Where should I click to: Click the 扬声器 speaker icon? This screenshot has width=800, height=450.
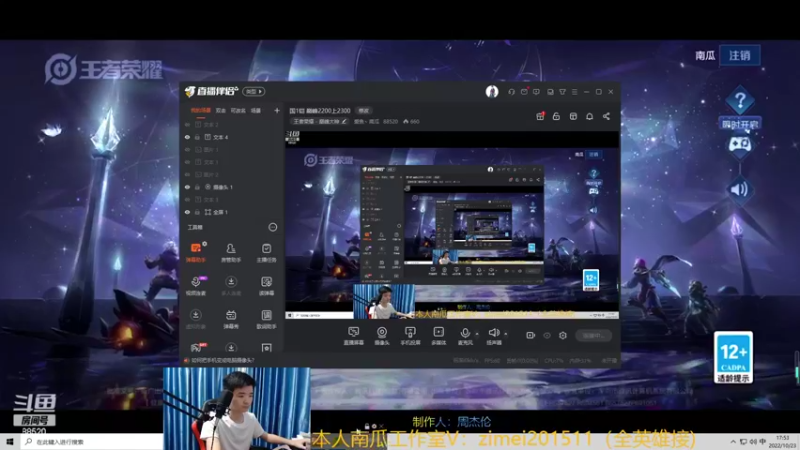pyautogui.click(x=493, y=333)
